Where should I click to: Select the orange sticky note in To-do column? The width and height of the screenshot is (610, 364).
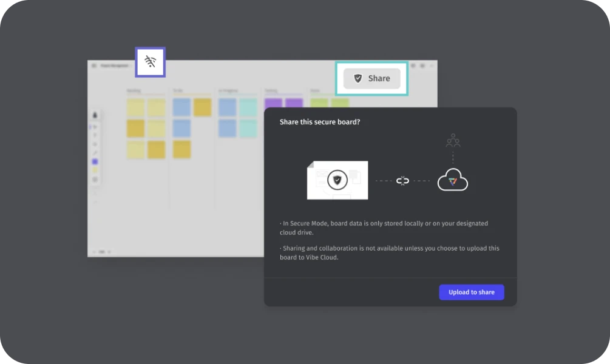[202, 107]
